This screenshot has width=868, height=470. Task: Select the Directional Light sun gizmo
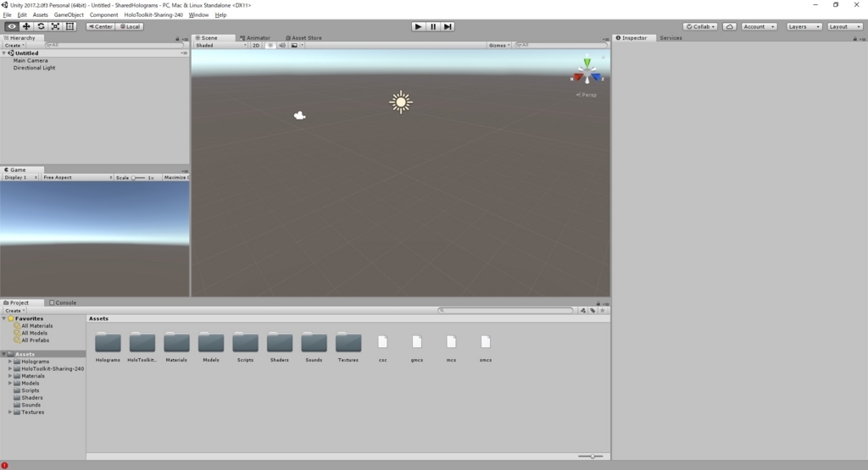click(x=401, y=102)
